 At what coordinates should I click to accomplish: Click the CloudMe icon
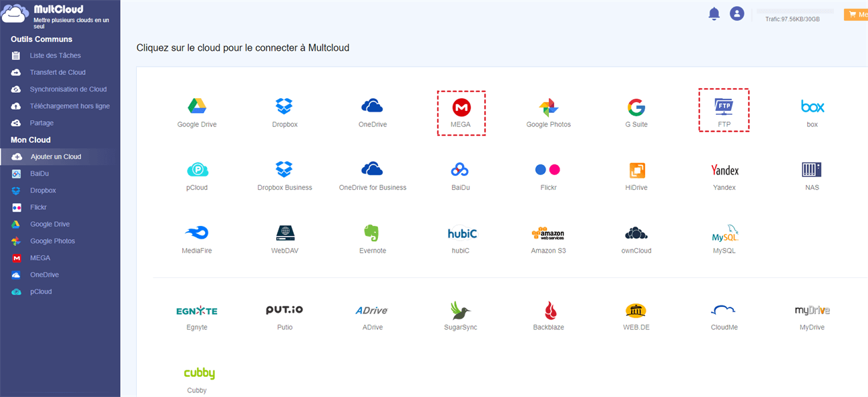723,310
